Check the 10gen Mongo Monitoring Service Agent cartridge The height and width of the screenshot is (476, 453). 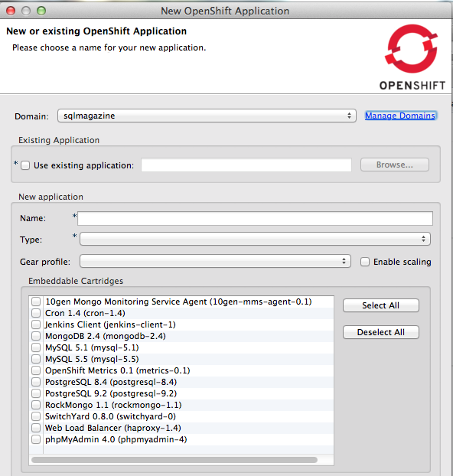pos(36,302)
